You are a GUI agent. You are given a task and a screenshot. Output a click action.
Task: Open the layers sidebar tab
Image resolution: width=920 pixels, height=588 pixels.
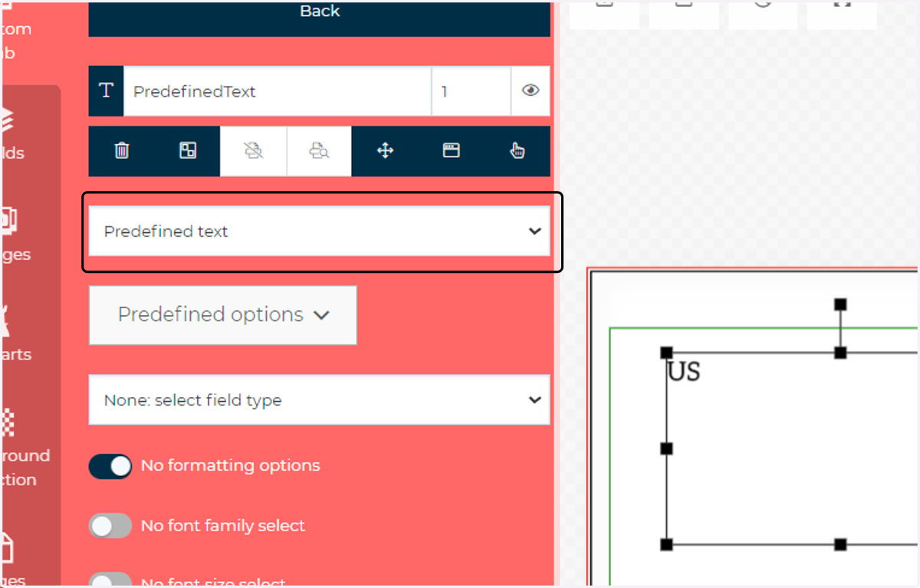[x=12, y=134]
